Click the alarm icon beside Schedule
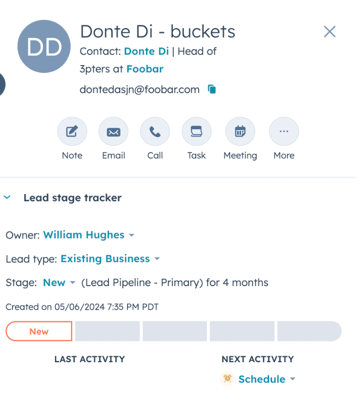 coord(227,379)
